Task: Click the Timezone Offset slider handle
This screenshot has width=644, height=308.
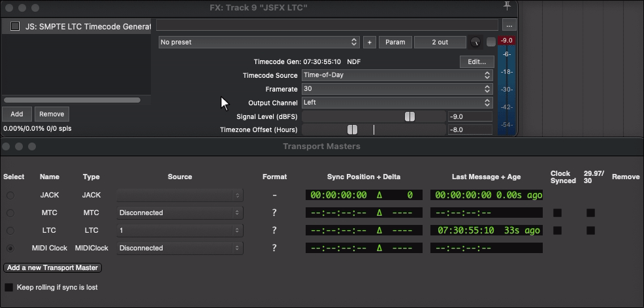Action: 353,130
